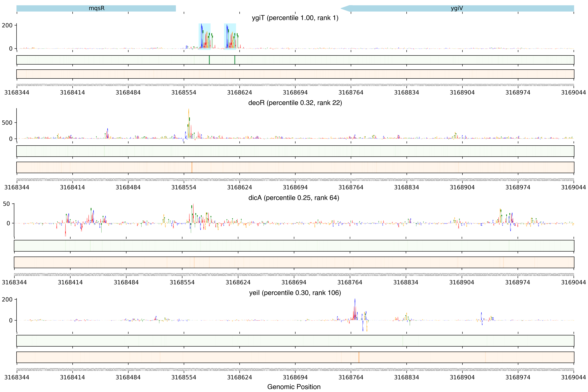Click the Genomic Position axis label
The width and height of the screenshot is (588, 392).
294,387
